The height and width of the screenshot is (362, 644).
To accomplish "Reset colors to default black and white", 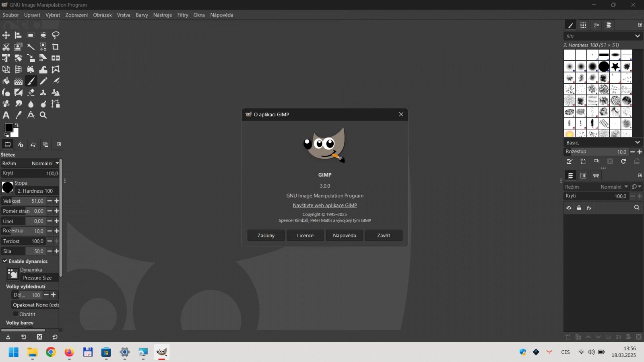I will click(6, 136).
